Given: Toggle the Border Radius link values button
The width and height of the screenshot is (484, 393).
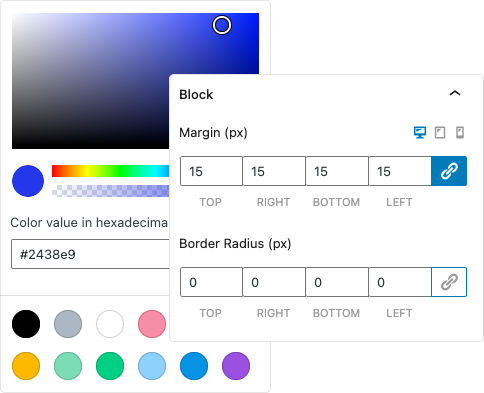Looking at the screenshot, I should tap(449, 282).
